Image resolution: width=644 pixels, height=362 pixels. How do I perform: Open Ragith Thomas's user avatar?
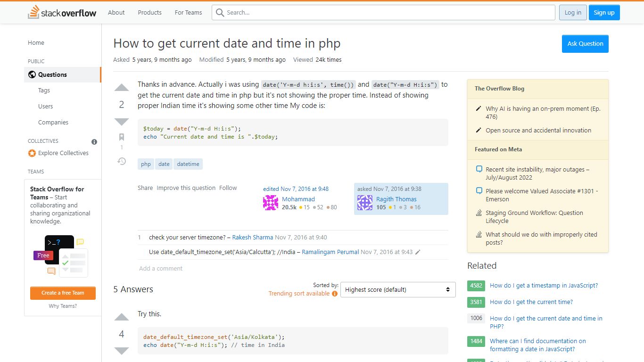click(x=365, y=203)
